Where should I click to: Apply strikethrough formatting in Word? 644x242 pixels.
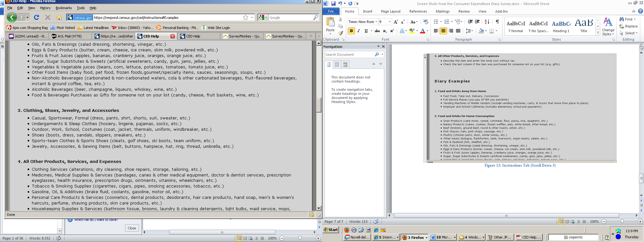click(377, 31)
